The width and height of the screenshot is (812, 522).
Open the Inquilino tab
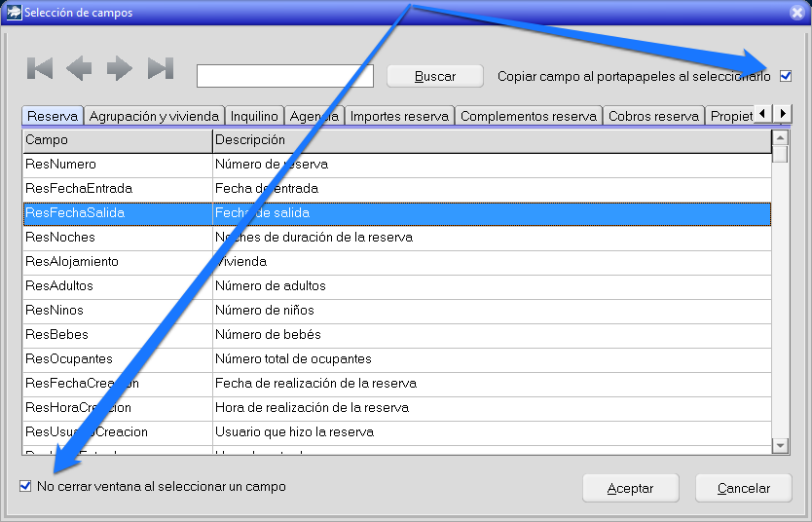[254, 116]
